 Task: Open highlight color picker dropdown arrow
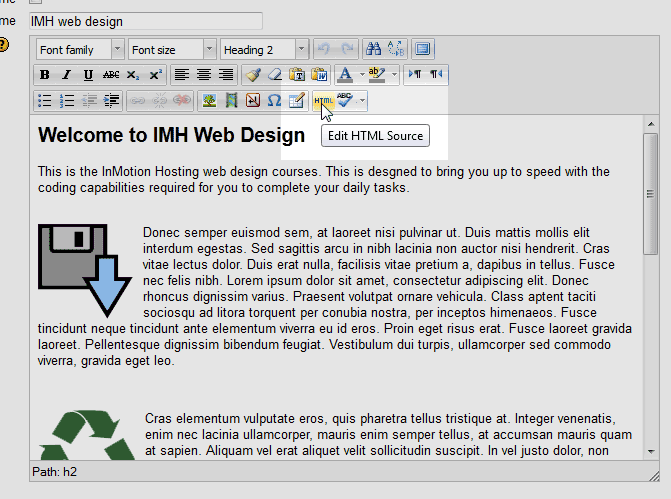pos(394,75)
